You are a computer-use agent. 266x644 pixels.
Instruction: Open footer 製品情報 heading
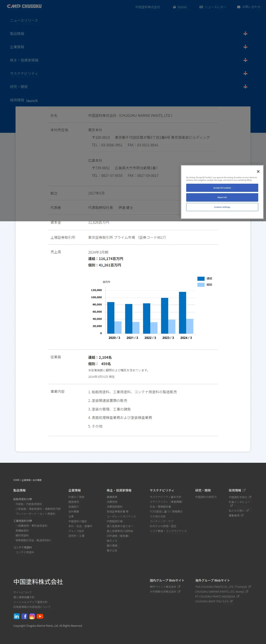click(20, 490)
